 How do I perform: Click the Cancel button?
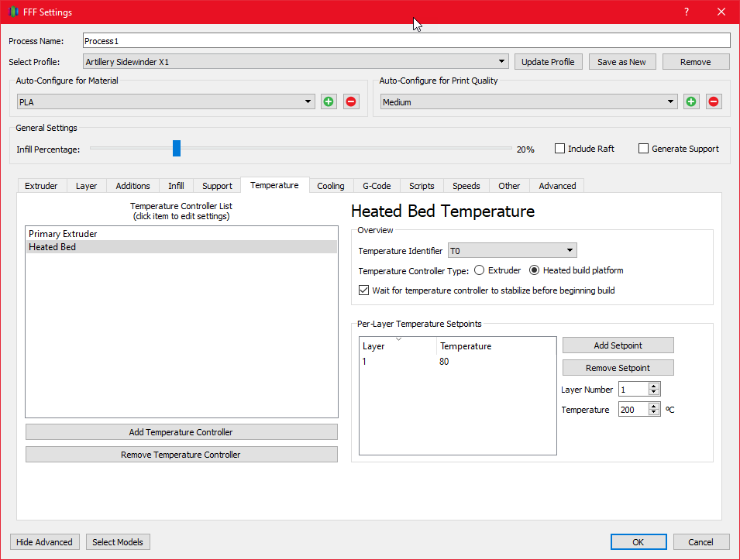pos(700,542)
